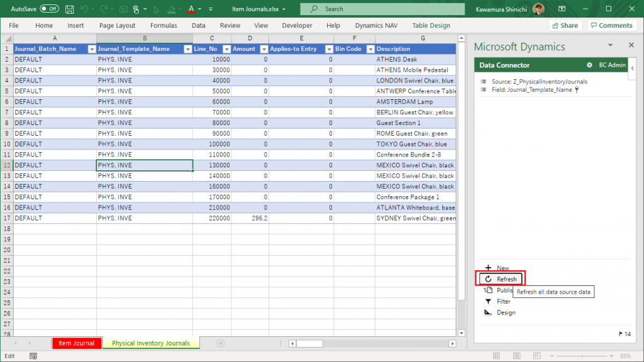Image resolution: width=644 pixels, height=362 pixels.
Task: Open the Comments pane button
Action: (x=611, y=25)
